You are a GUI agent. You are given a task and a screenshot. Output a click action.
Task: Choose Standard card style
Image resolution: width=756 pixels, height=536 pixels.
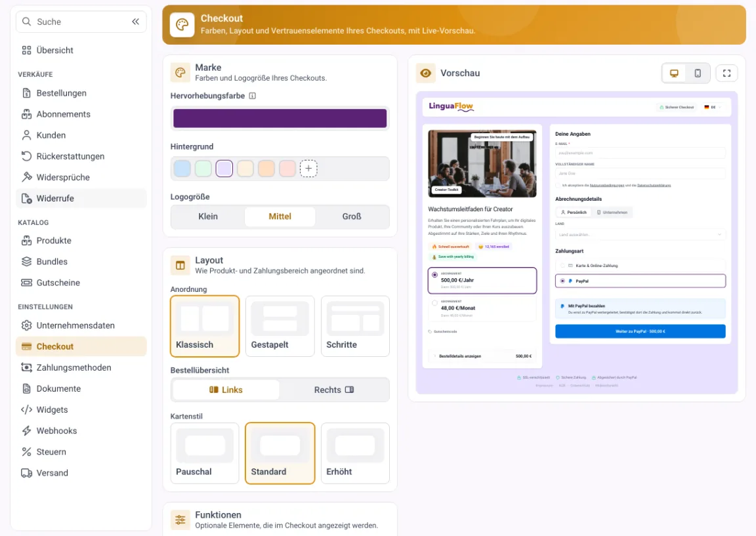(x=280, y=453)
